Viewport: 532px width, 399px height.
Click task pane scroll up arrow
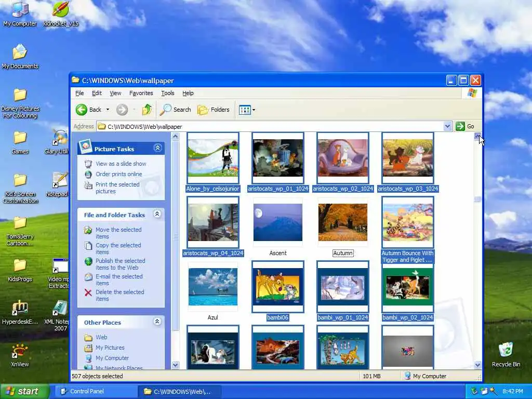tap(176, 137)
